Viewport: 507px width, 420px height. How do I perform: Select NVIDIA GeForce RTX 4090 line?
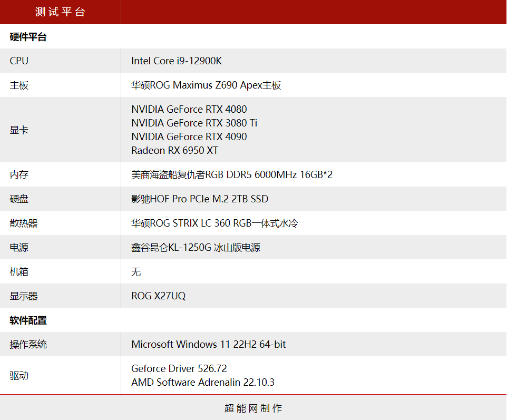(x=189, y=136)
